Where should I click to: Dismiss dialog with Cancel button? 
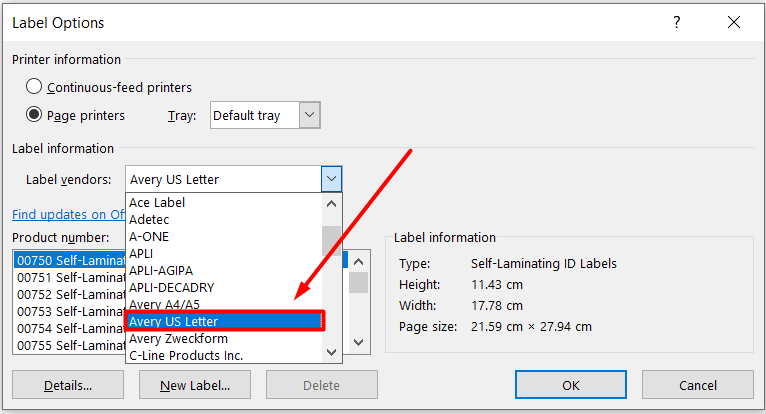pos(698,385)
